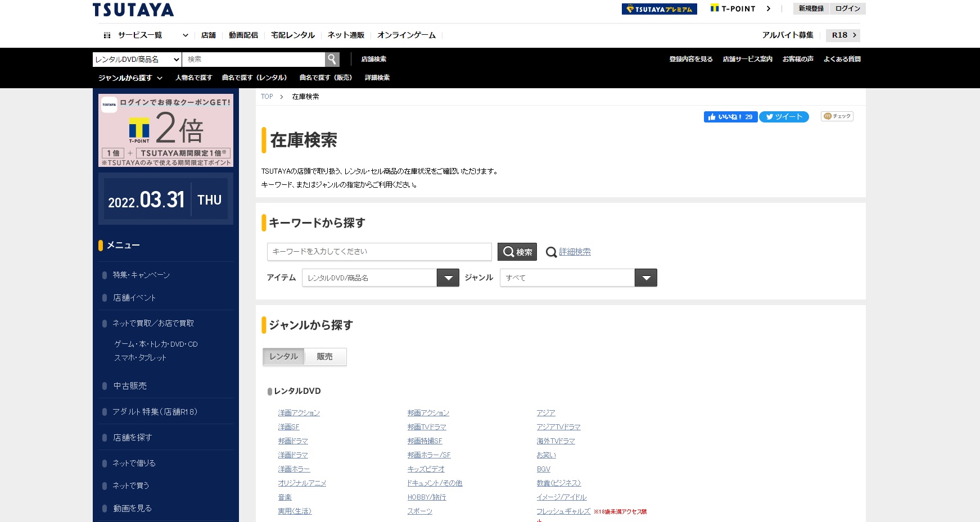Image resolution: width=980 pixels, height=522 pixels.
Task: Open 店舗を探す in the side menu
Action: [x=132, y=438]
